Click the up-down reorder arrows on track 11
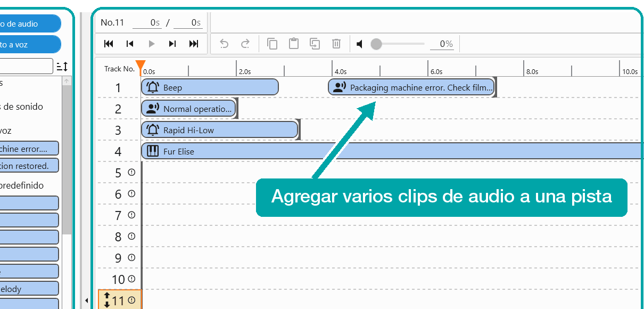This screenshot has width=644, height=309. (x=106, y=300)
